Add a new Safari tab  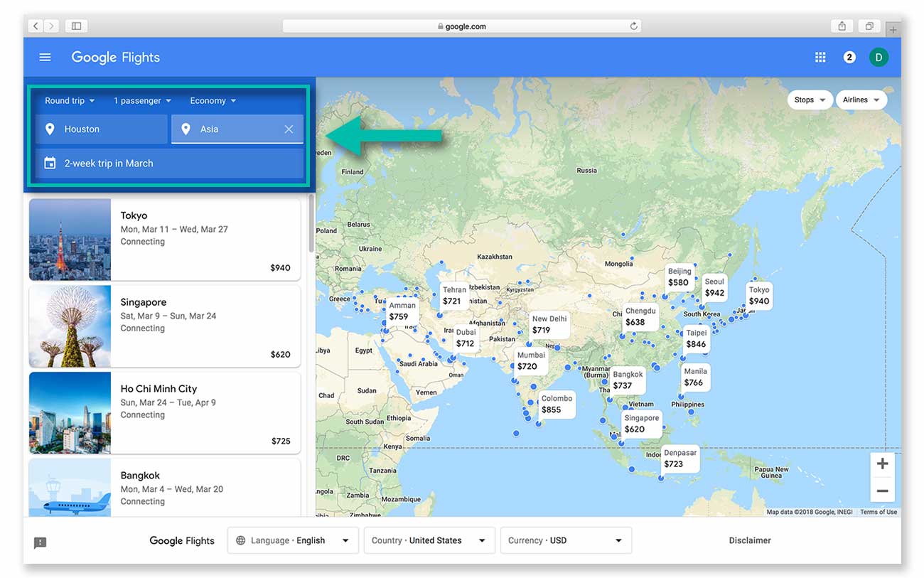tap(893, 28)
